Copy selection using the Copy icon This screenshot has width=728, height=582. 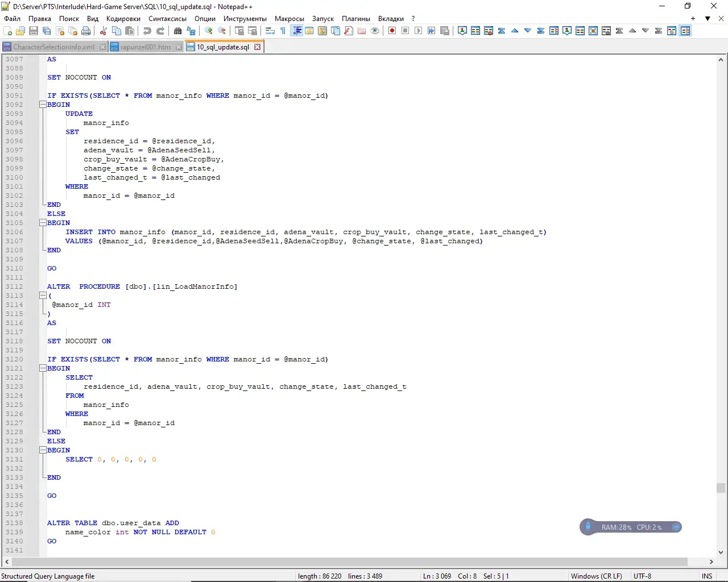(x=117, y=31)
